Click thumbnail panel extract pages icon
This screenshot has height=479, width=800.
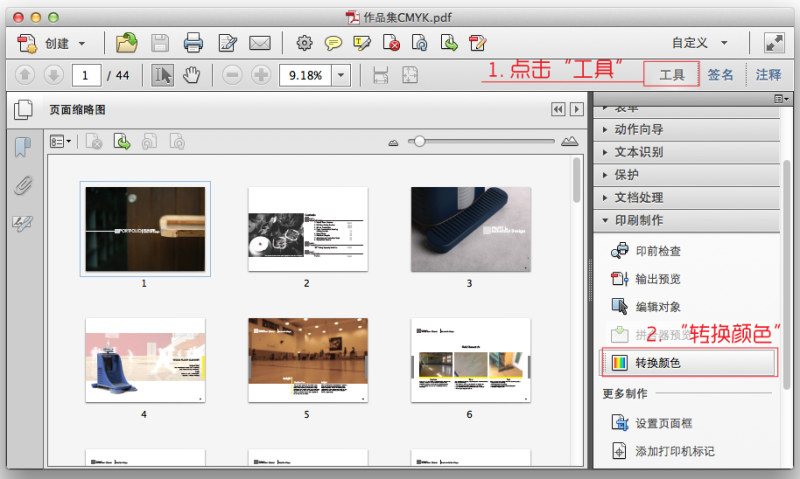(121, 142)
